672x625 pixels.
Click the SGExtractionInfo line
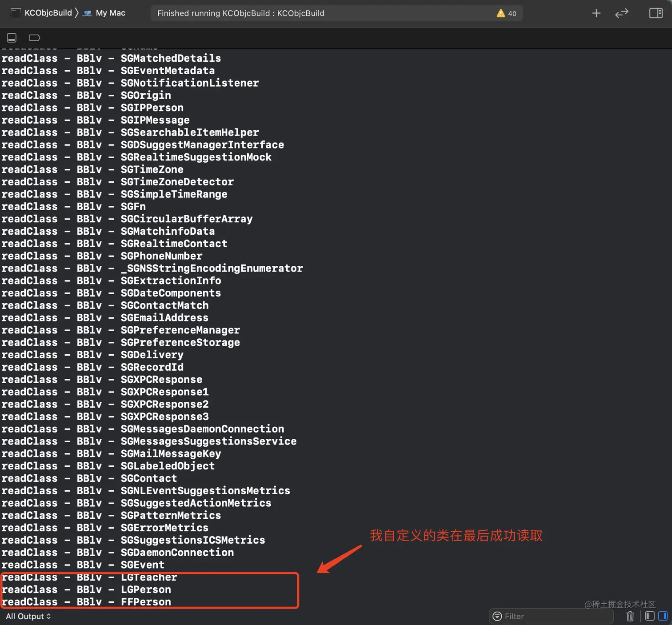(111, 281)
